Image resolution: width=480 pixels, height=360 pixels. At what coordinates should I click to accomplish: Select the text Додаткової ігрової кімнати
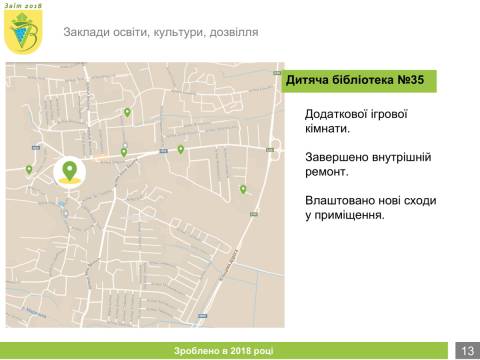coord(356,121)
